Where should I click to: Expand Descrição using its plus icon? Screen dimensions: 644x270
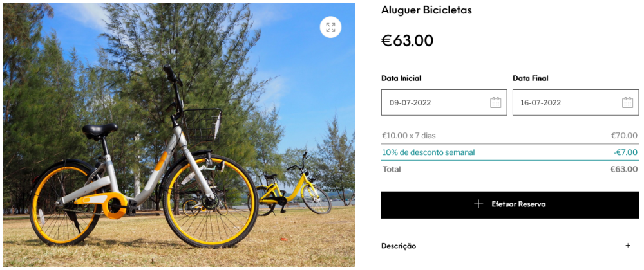pos(628,246)
